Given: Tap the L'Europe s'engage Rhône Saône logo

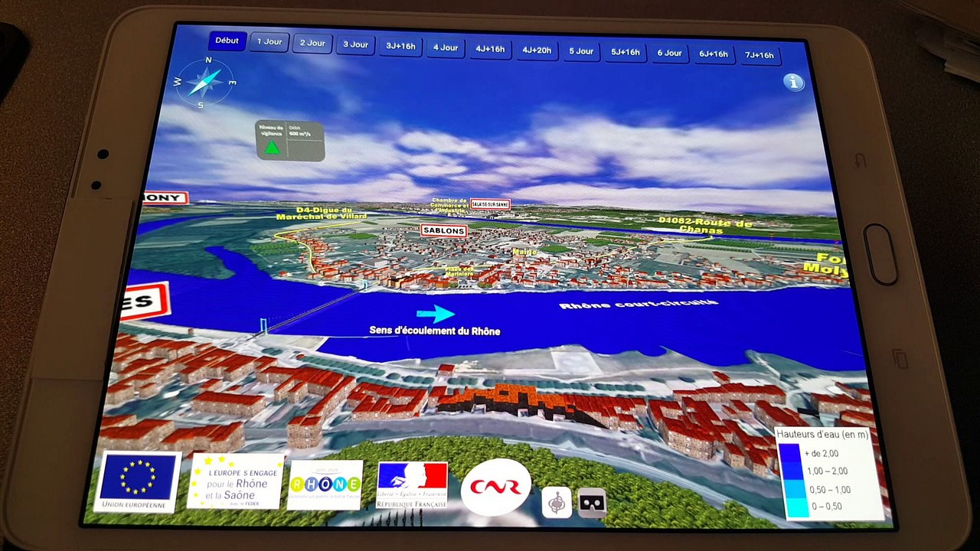Looking at the screenshot, I should [236, 481].
